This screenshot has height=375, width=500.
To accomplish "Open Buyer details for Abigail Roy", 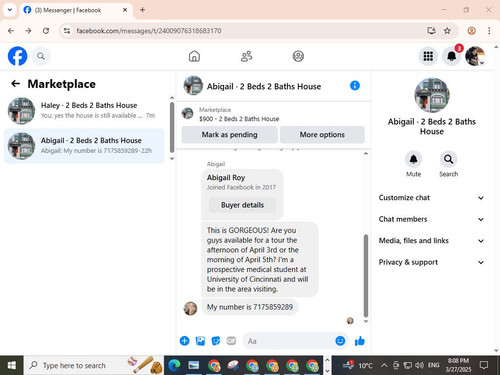I will 242,205.
